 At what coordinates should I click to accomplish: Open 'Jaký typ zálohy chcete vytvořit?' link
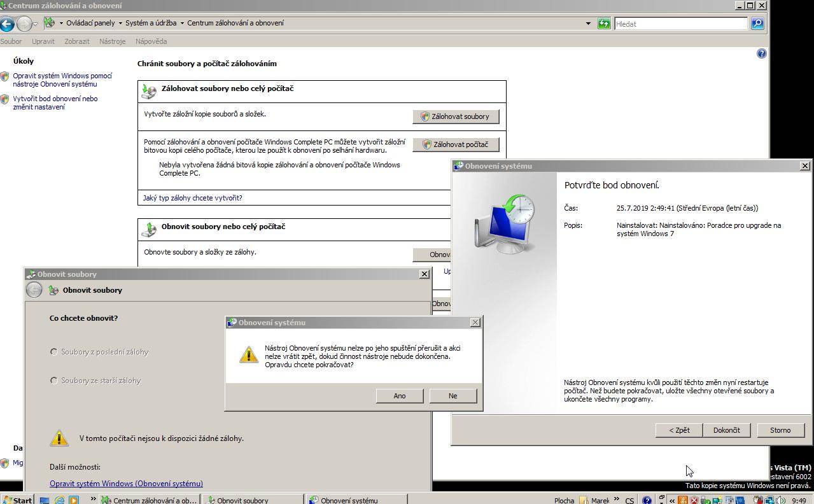coord(193,198)
